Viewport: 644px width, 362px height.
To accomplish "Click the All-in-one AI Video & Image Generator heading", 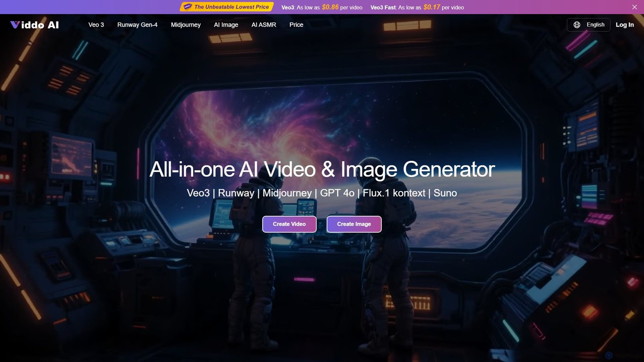I will point(322,169).
